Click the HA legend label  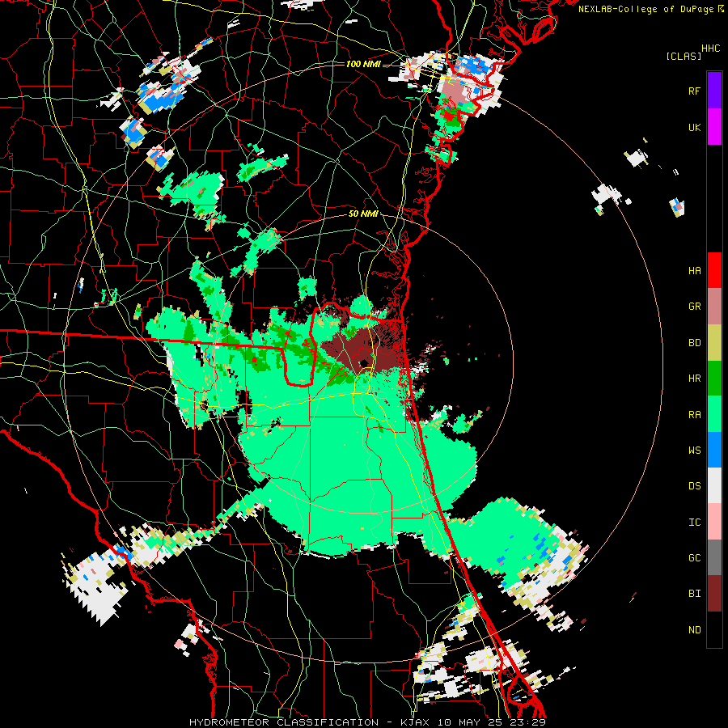tap(694, 270)
